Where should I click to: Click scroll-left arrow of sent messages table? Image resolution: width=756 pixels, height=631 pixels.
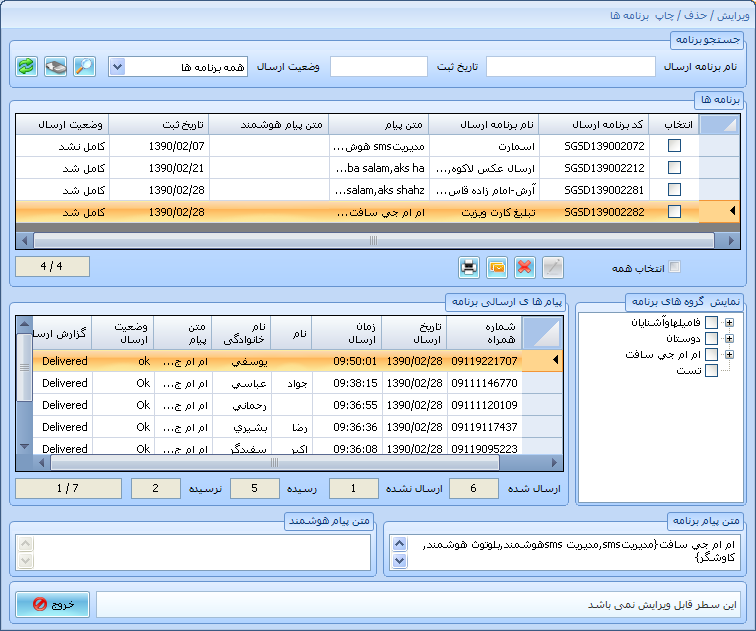[x=41, y=463]
